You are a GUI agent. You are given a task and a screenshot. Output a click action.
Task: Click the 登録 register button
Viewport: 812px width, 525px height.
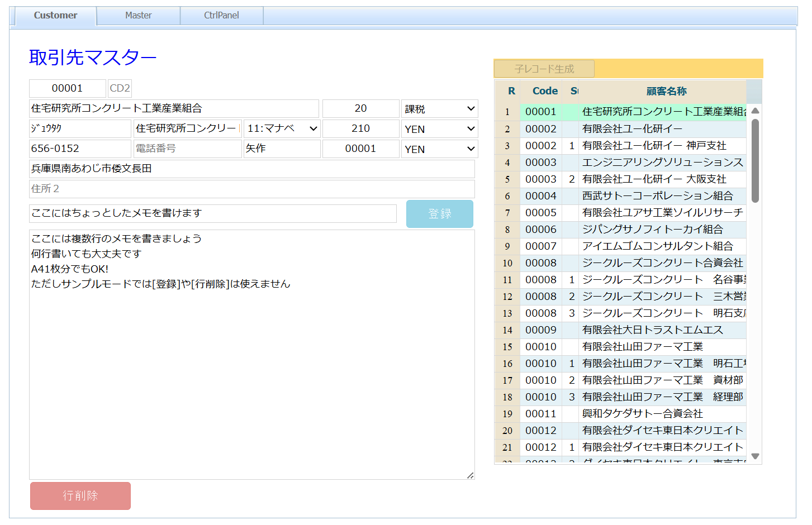pyautogui.click(x=439, y=214)
